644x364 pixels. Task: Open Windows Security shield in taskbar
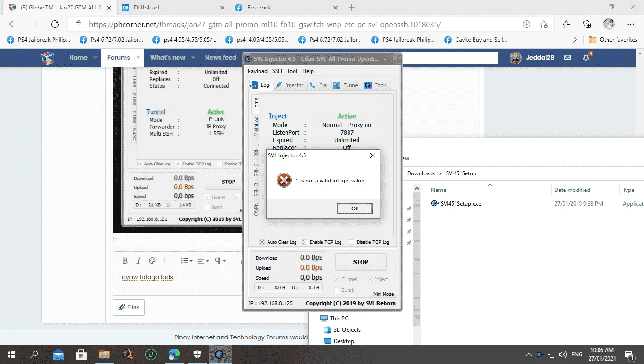tap(197, 354)
